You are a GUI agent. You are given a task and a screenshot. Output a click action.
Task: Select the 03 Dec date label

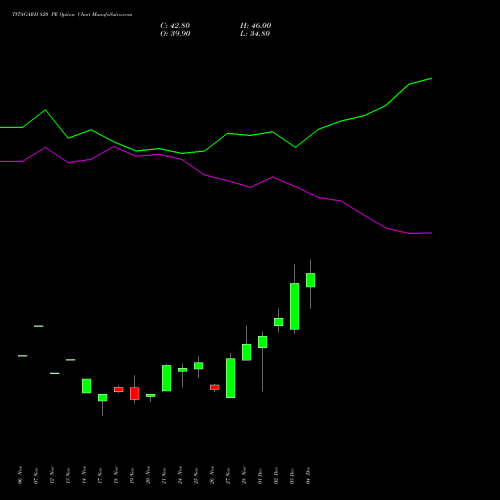pos(292,475)
